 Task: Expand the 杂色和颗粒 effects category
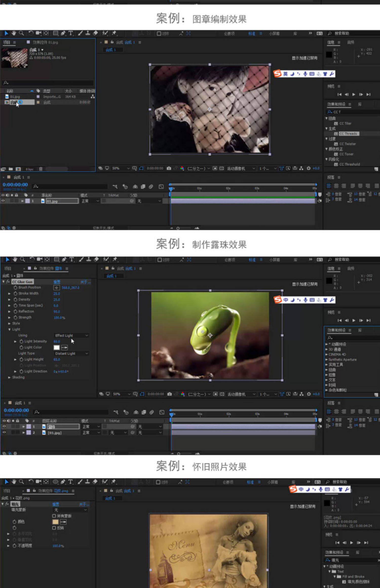pyautogui.click(x=327, y=390)
